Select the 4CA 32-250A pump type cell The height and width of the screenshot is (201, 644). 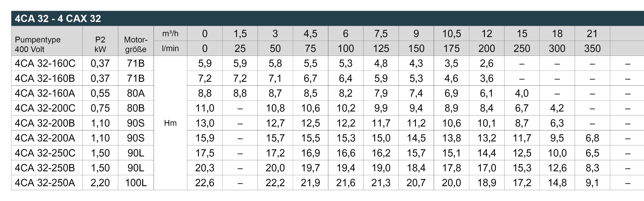tap(47, 183)
